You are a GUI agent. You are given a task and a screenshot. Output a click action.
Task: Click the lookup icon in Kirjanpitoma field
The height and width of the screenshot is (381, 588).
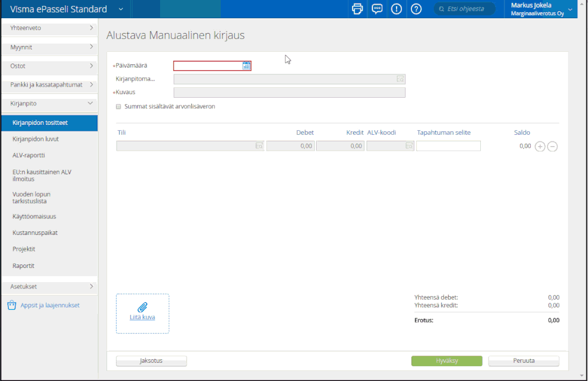point(400,79)
